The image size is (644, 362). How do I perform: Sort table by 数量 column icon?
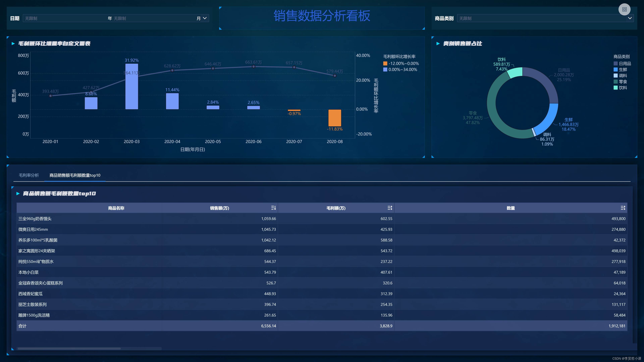[623, 208]
